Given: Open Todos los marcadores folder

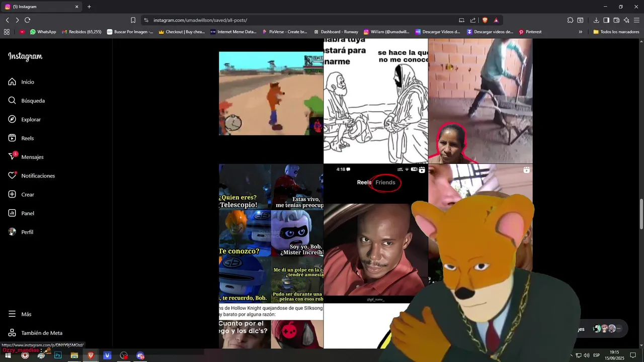Looking at the screenshot, I should [616, 32].
